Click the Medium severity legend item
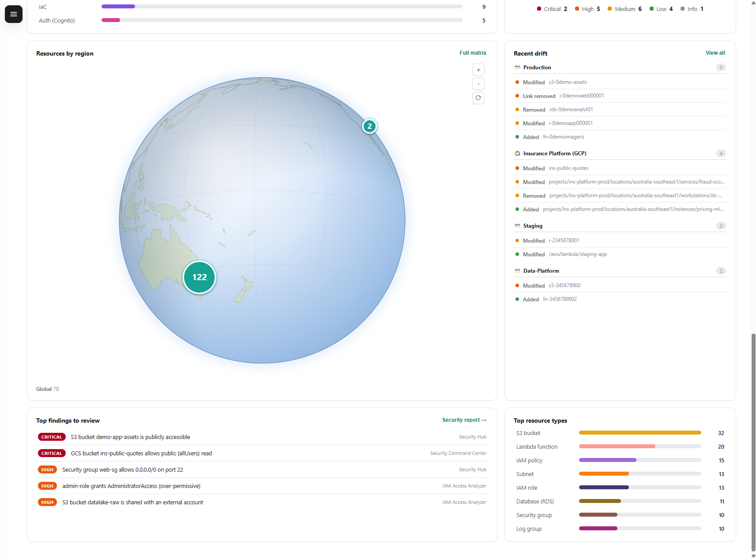 coord(625,9)
